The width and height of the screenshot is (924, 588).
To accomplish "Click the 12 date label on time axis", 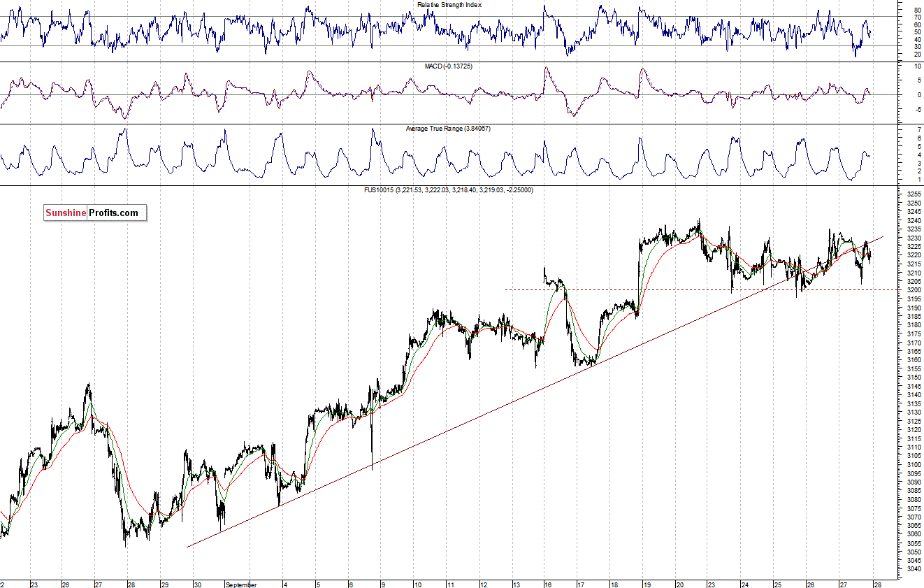I will pos(483,584).
